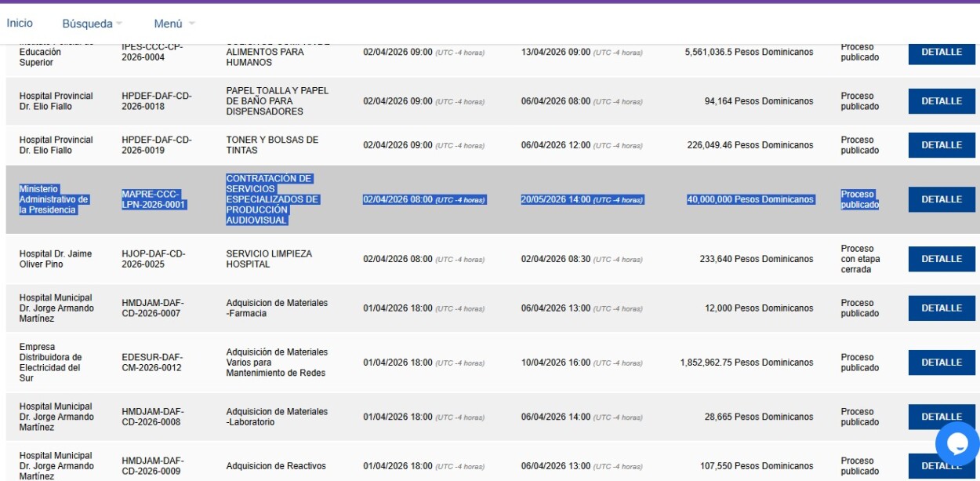Click Empresa Distribuidora de Electricidad del Sur
Screen dimensions: 980x481
pos(50,363)
